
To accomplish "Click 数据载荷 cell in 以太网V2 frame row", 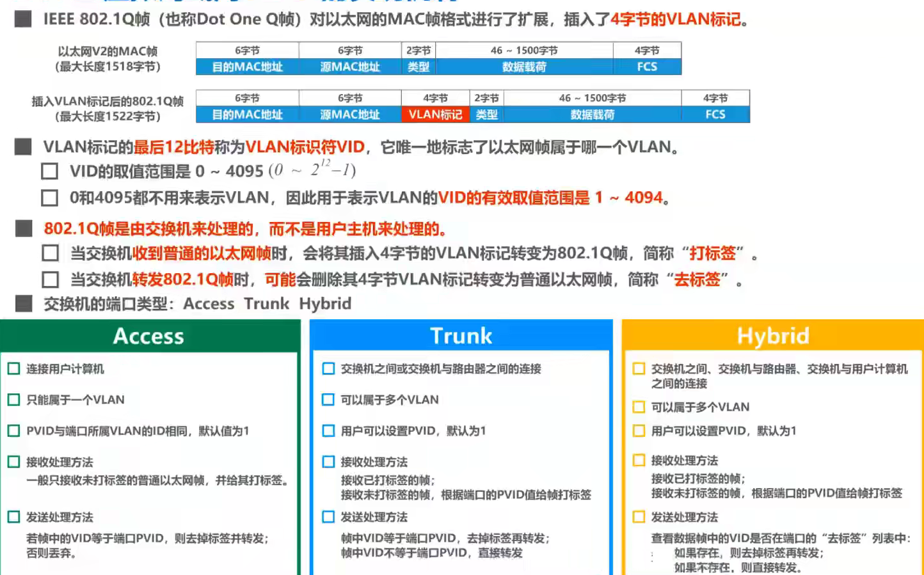I will [524, 67].
